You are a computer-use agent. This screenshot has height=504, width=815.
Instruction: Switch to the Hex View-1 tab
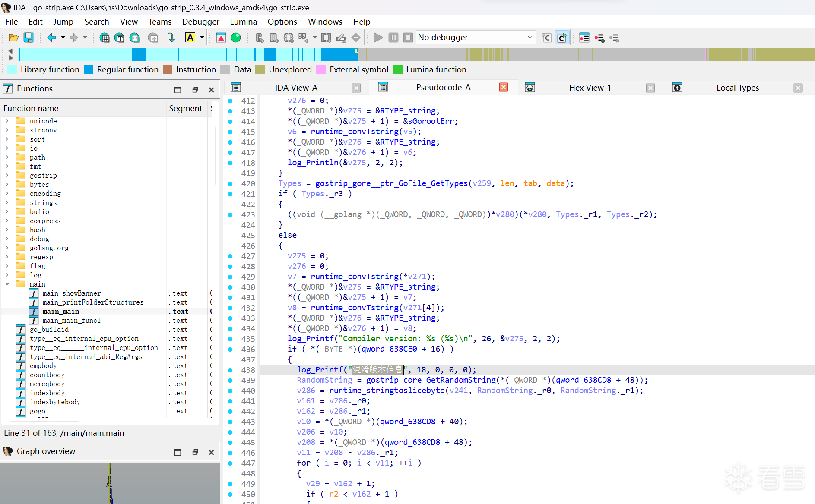[590, 88]
